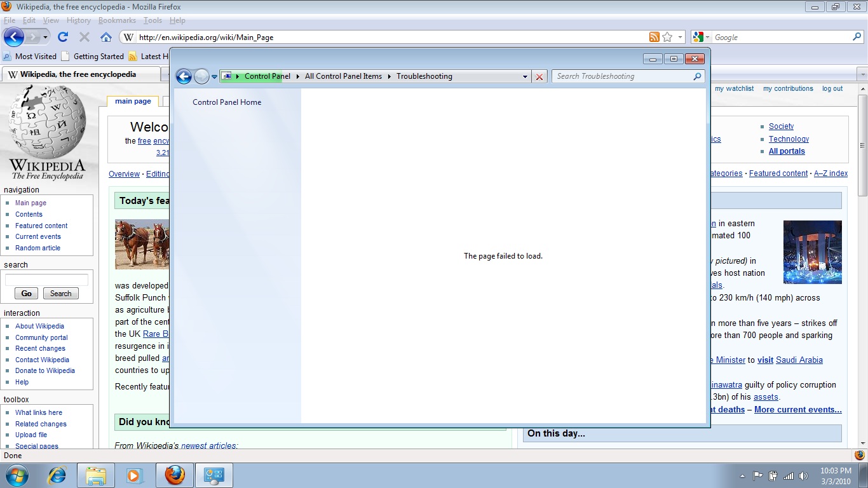Viewport: 868px width, 488px height.
Task: Reload the page in Firefox
Action: click(63, 37)
